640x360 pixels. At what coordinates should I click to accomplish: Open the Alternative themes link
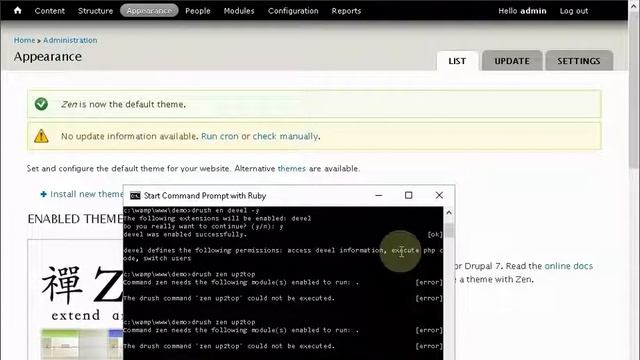(291, 169)
